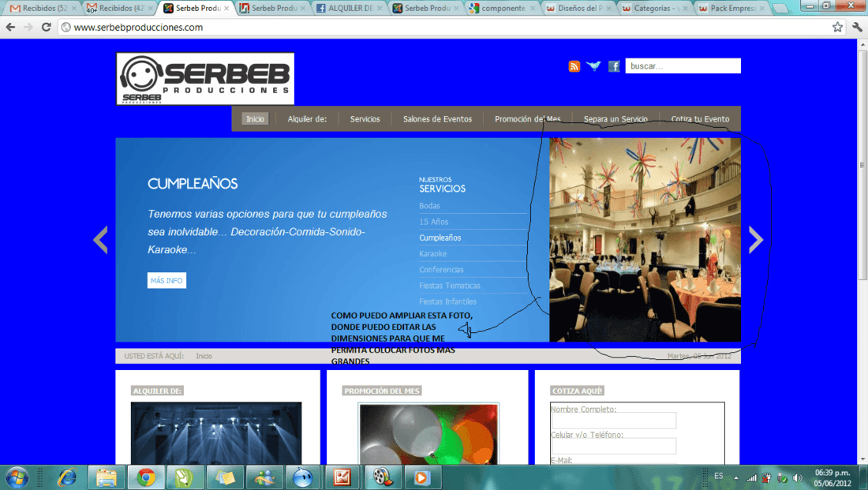Open Windows Explorer folder in taskbar

tap(107, 477)
